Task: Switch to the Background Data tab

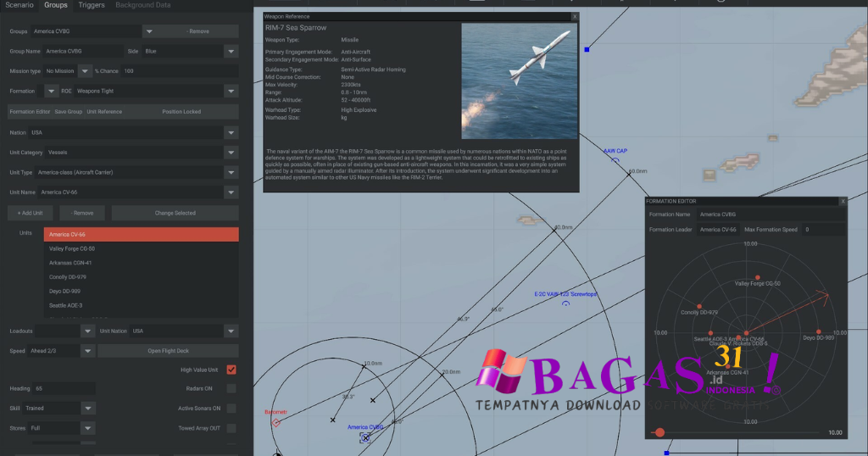Action: pos(142,5)
